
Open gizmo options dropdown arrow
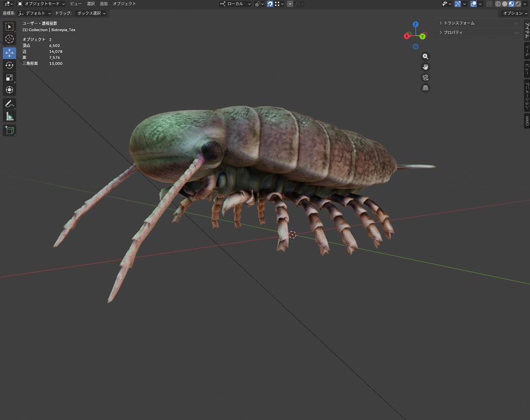(464, 4)
